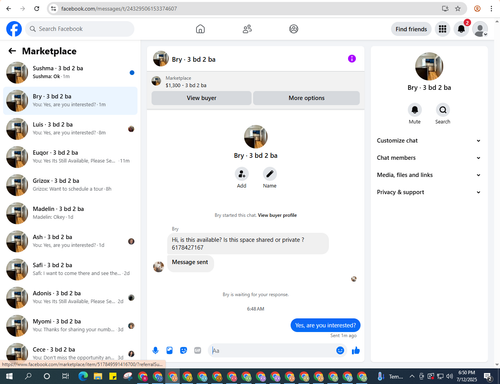Open the notifications bell with badge
The width and height of the screenshot is (500, 384).
pyautogui.click(x=461, y=29)
